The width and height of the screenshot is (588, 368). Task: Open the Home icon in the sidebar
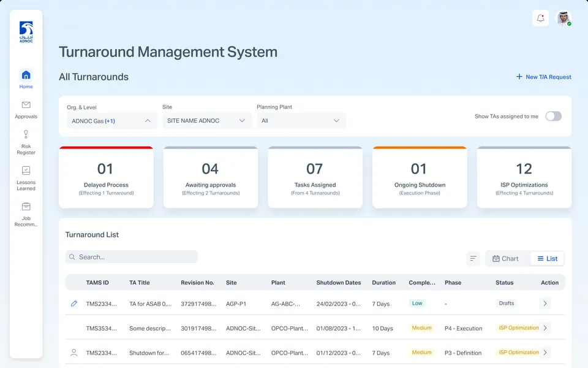[26, 75]
